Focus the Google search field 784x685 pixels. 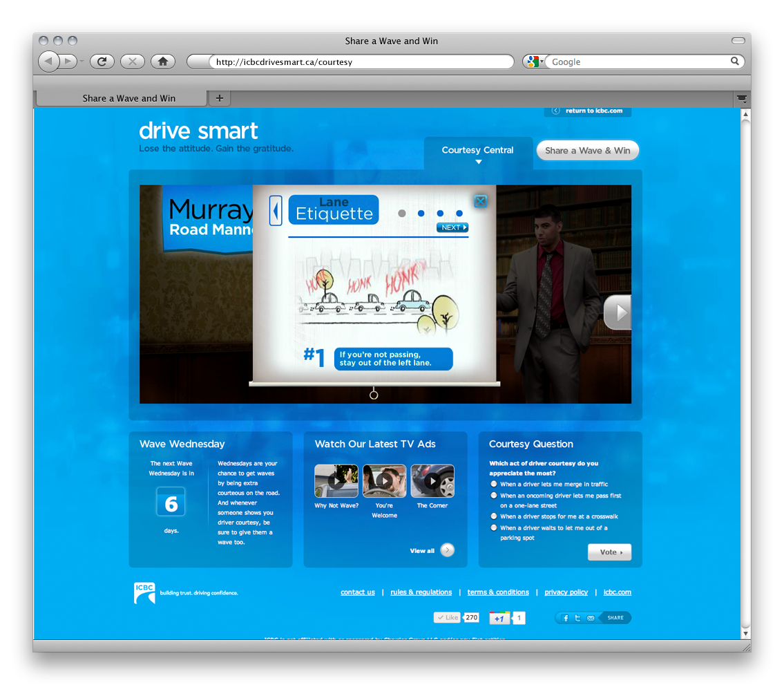[639, 62]
